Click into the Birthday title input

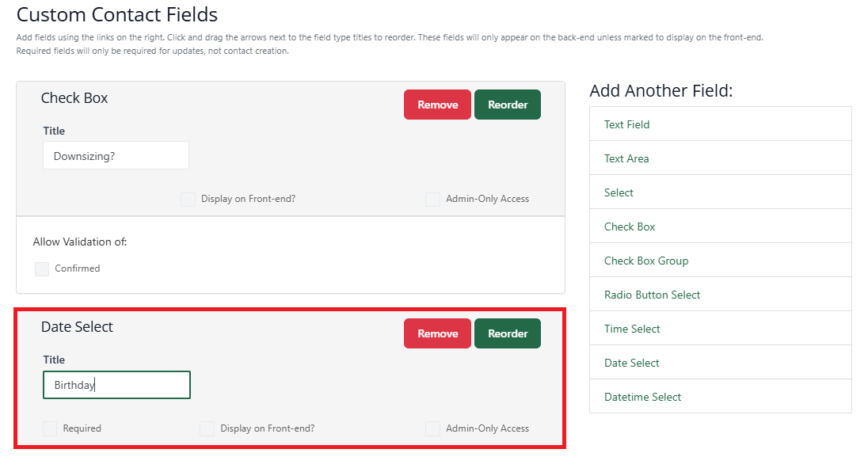point(116,385)
